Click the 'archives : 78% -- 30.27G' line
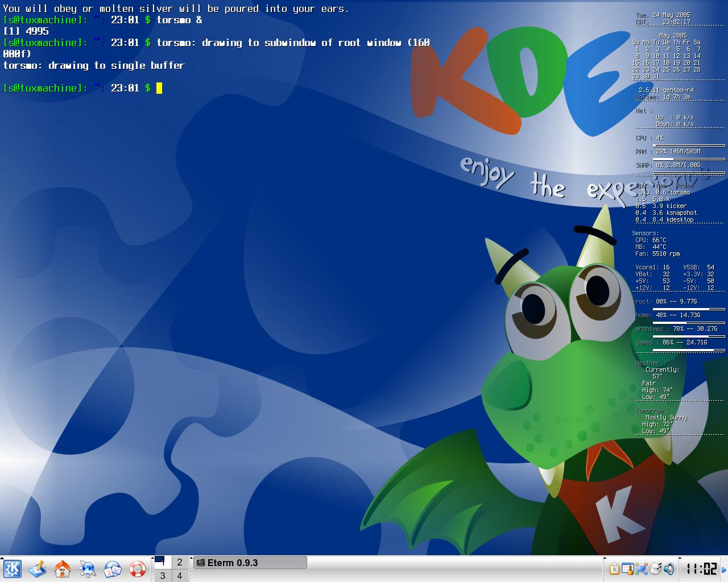The image size is (728, 582). click(676, 329)
